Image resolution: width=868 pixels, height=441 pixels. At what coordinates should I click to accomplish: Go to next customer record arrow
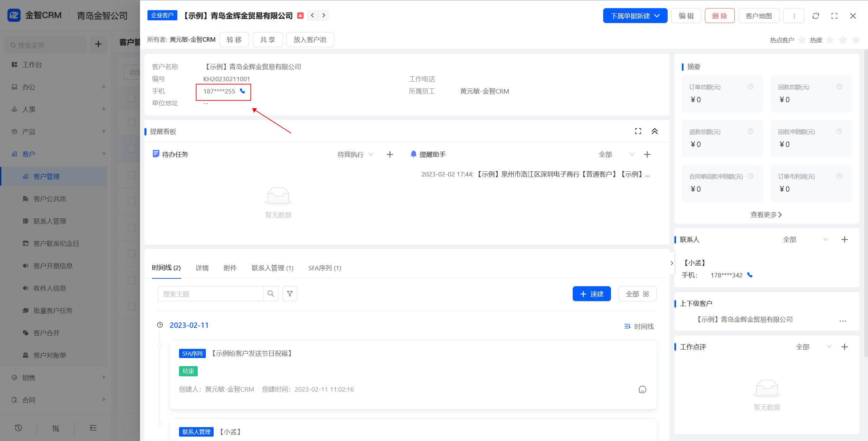click(324, 15)
